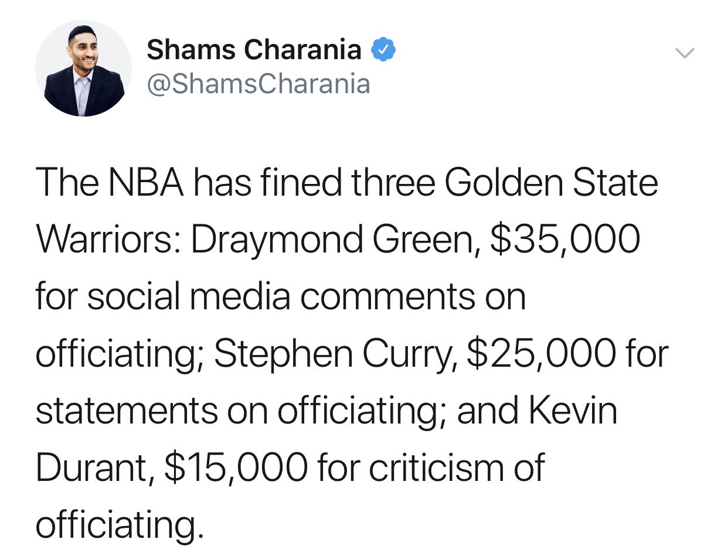
Task: Click the word Warriors in the tweet
Action: click(x=108, y=240)
